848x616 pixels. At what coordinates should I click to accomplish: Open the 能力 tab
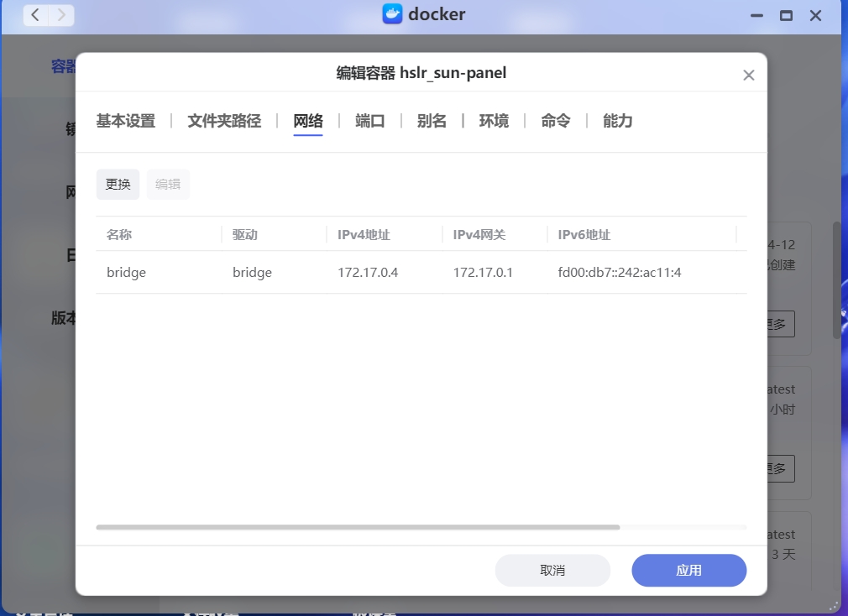point(618,121)
